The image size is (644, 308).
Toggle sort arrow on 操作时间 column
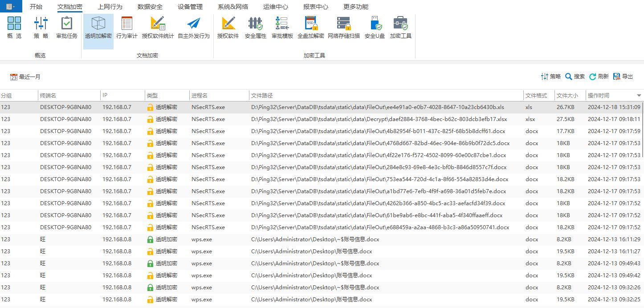pos(639,96)
